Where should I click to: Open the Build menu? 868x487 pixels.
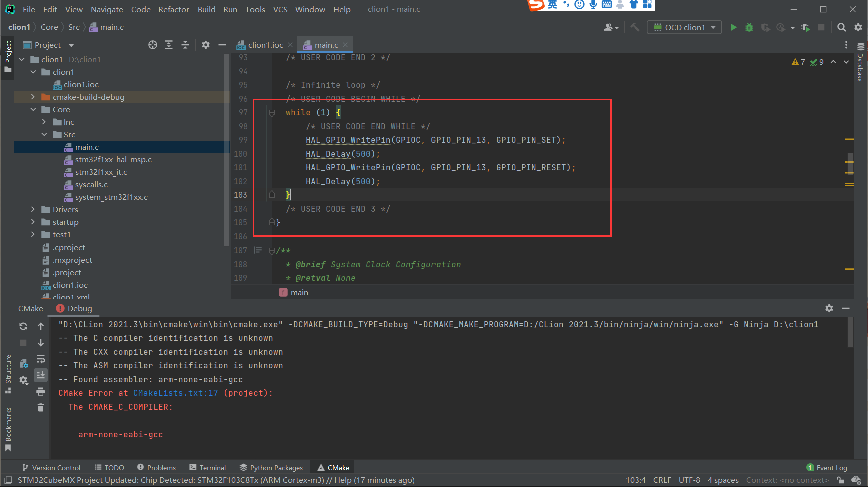(x=206, y=9)
